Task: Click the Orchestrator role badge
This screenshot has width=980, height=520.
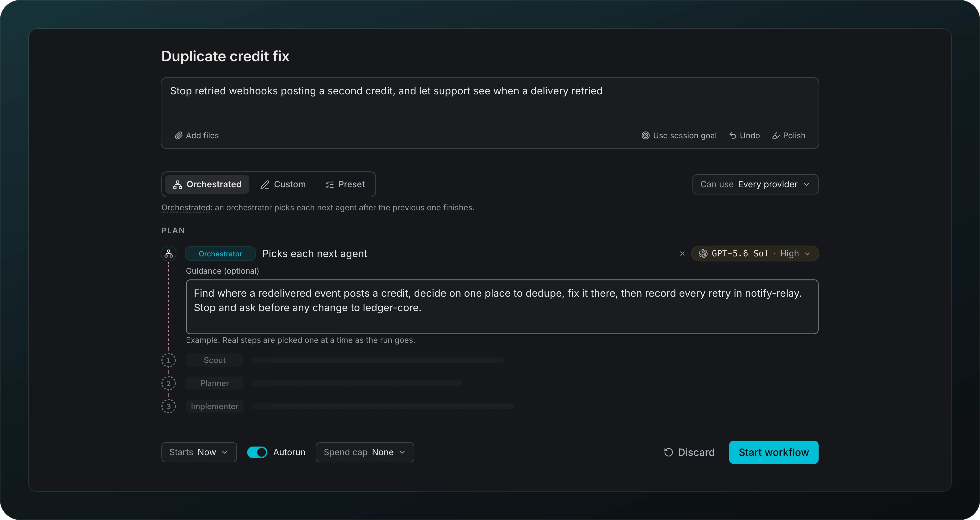Action: point(220,254)
